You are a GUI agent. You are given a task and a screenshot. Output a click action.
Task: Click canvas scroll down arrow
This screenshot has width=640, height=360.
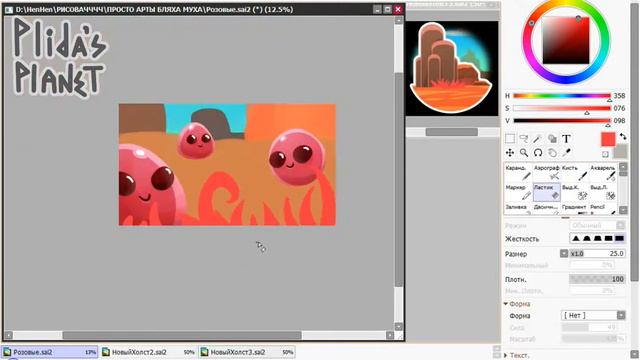399,327
